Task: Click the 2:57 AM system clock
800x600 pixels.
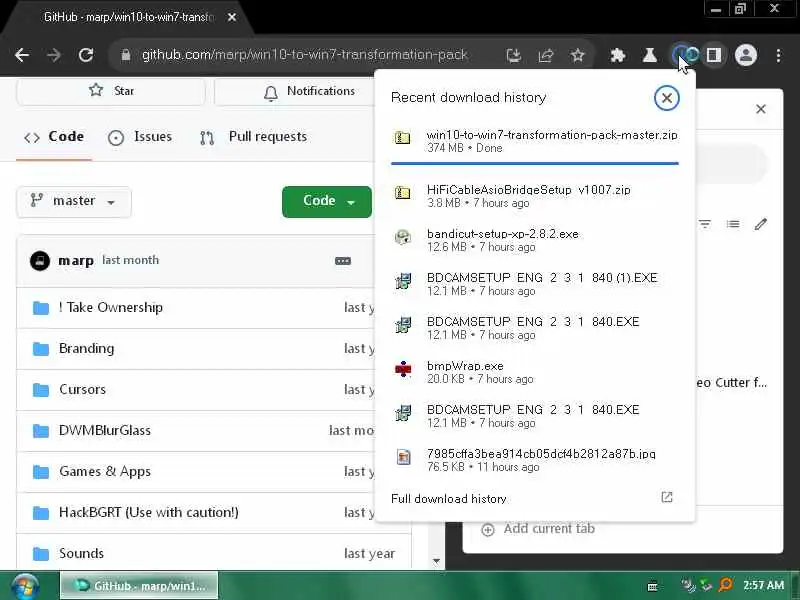Action: tap(763, 585)
